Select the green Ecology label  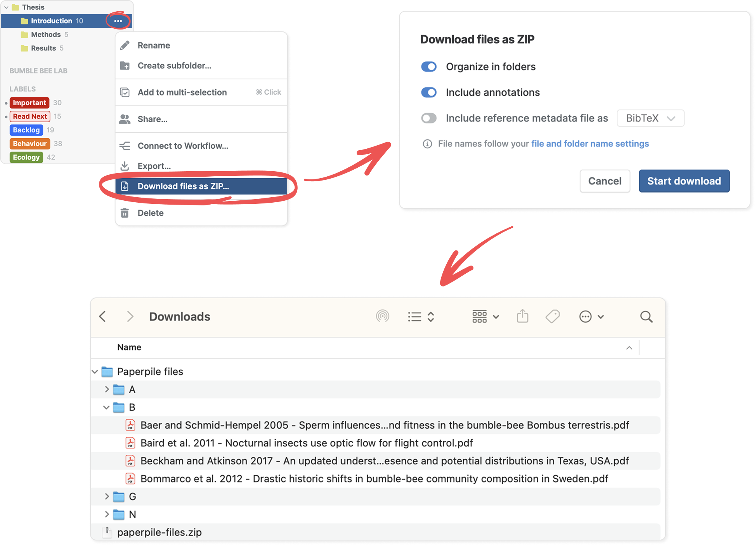26,157
